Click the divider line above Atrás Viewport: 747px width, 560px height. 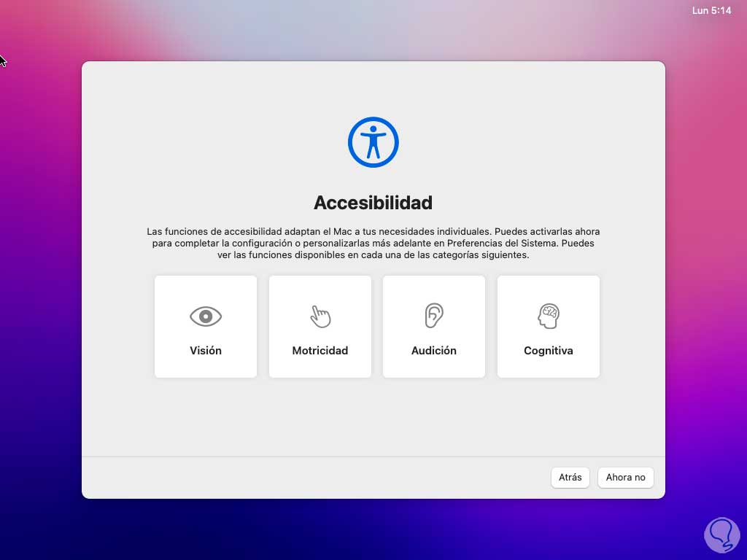coord(373,456)
